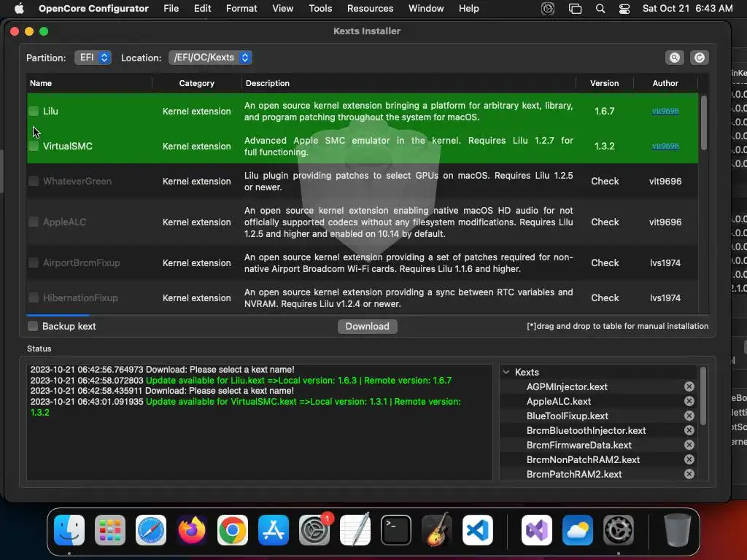Screen dimensions: 747x560
Task: Open the Tools menu
Action: (320, 9)
